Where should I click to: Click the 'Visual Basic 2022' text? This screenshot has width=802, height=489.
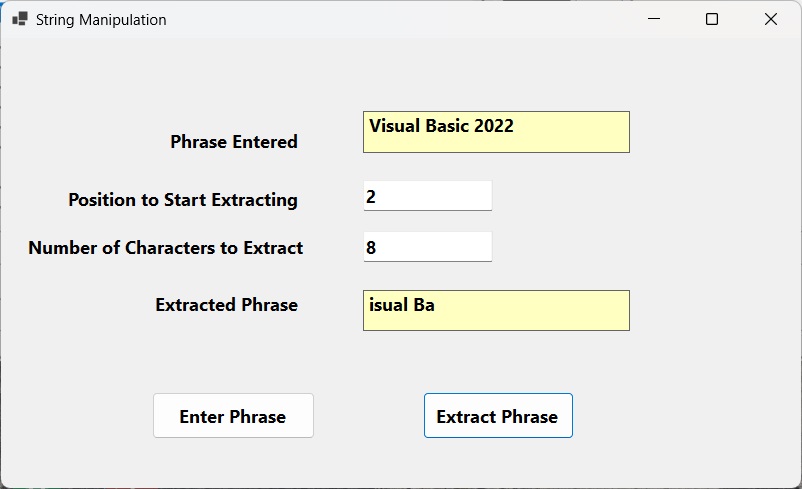click(441, 126)
